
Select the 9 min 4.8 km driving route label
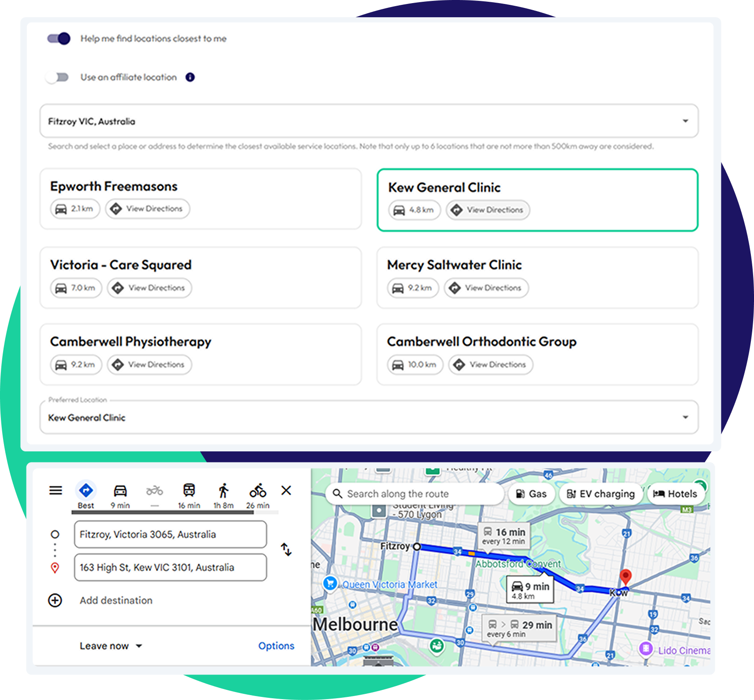[530, 590]
